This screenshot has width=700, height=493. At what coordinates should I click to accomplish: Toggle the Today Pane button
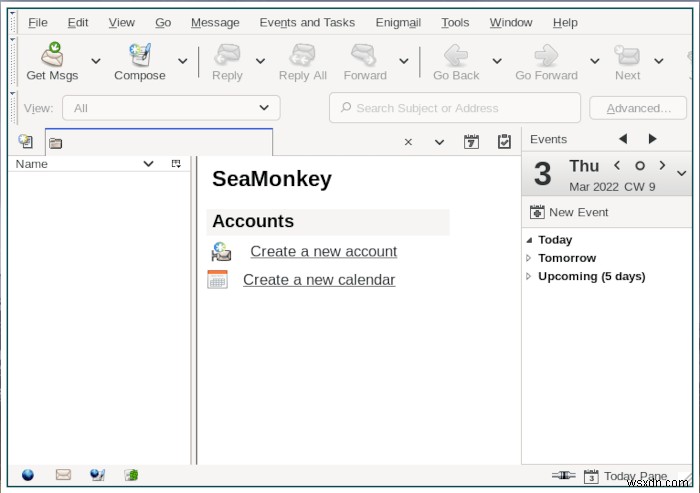(625, 476)
